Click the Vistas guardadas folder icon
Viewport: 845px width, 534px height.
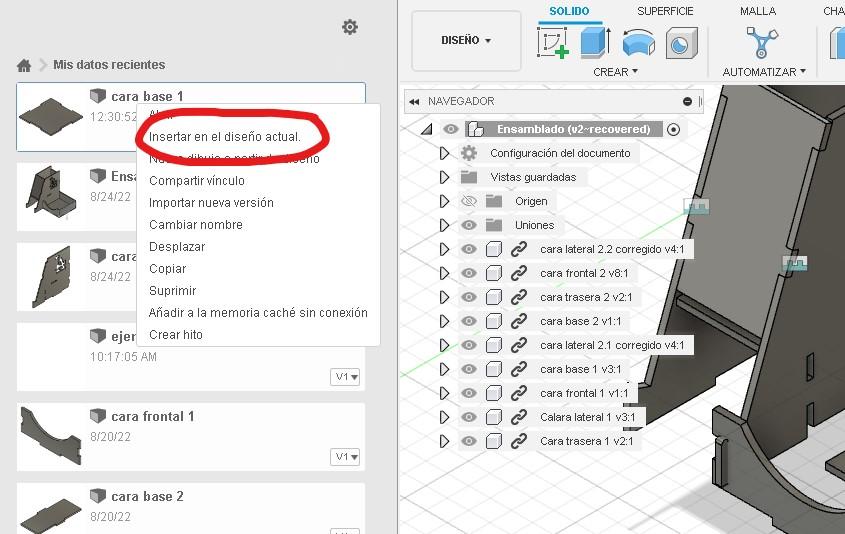(469, 177)
